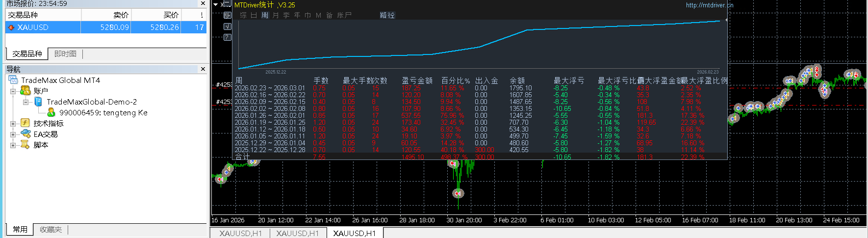The width and height of the screenshot is (868, 238).
Task: Select the 周 weekly statistics tab
Action: click(x=265, y=15)
